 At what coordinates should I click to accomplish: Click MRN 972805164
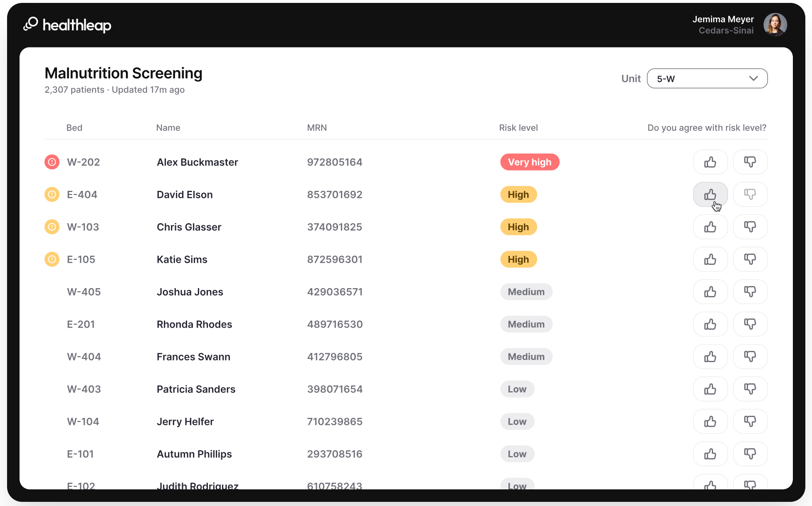coord(335,162)
